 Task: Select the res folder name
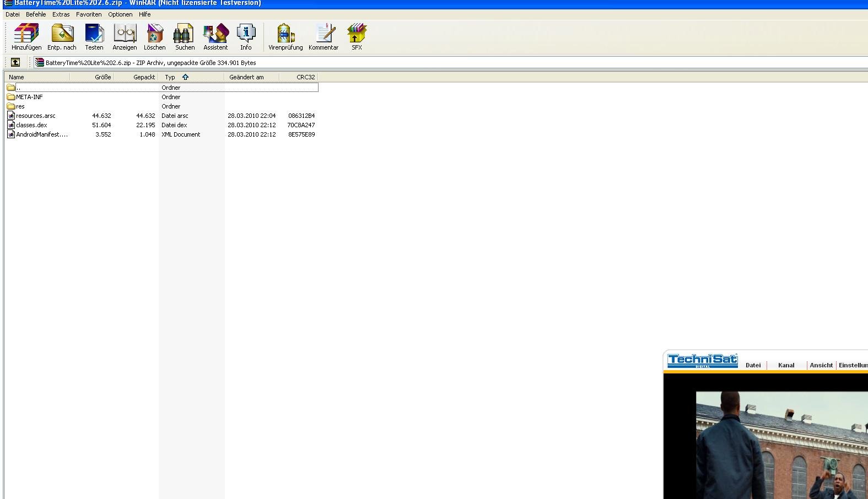tap(20, 106)
